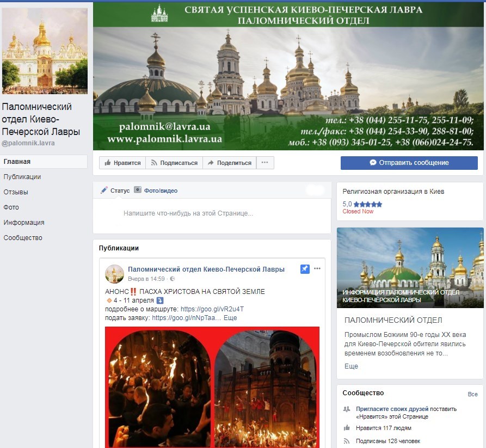Viewport: 486px width, 448px height.
Task: Click the Информация Паломнический отдел image
Action: pos(410,268)
